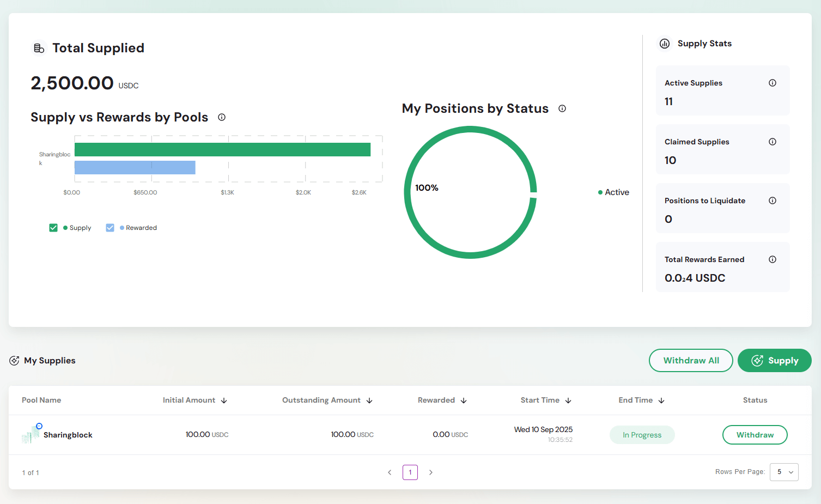Sort table by Outstanding Amount column
This screenshot has height=504, width=821.
click(x=327, y=400)
